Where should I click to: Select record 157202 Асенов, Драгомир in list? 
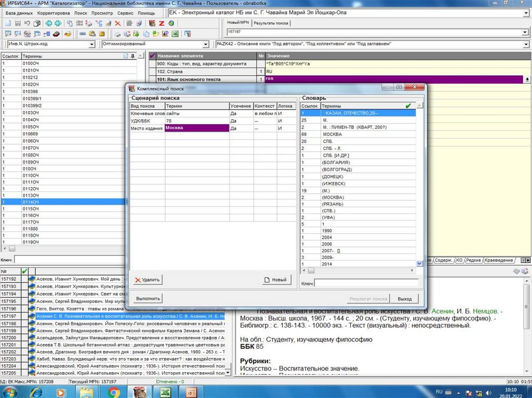click(113, 352)
